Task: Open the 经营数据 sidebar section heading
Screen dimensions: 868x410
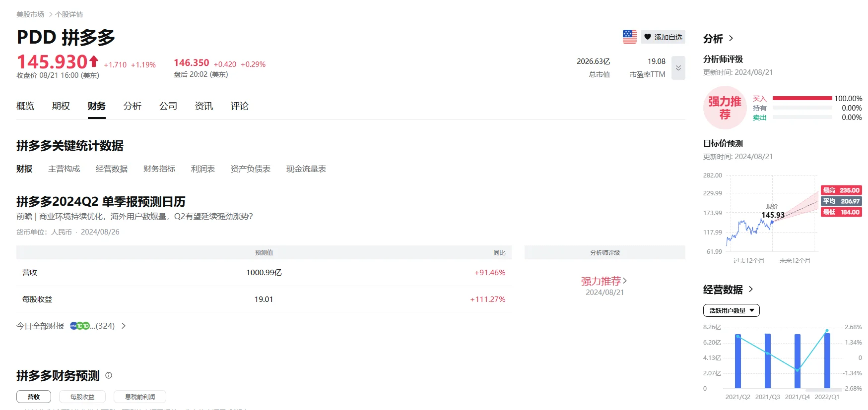Action: click(x=723, y=290)
